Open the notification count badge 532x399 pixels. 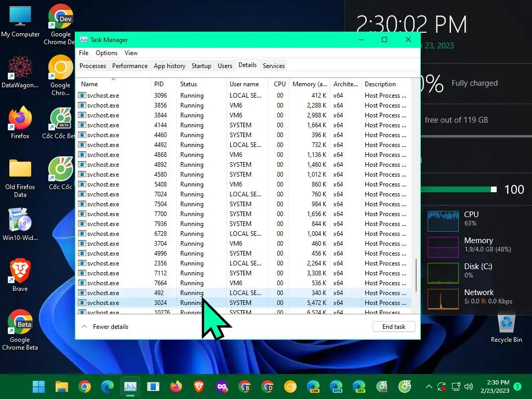(x=517, y=386)
